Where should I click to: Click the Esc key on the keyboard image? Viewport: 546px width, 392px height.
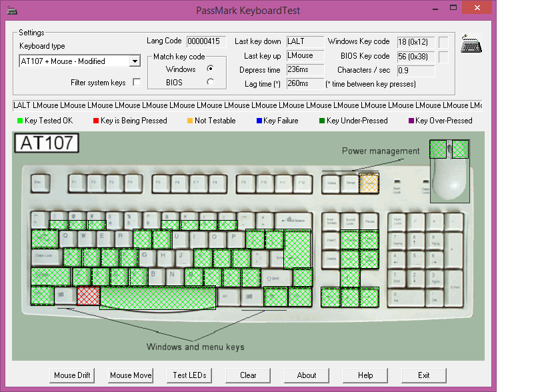[41, 183]
